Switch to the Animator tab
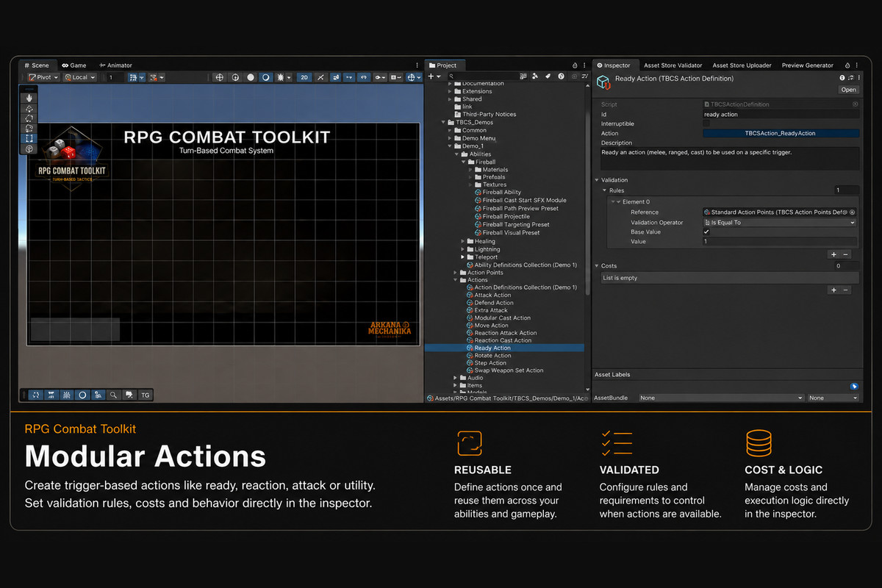882x588 pixels. pos(116,65)
